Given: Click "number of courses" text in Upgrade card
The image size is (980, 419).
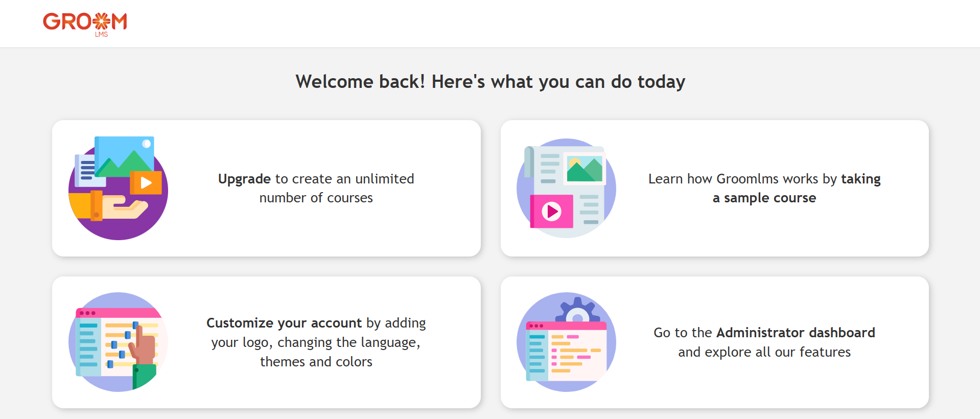Looking at the screenshot, I should click(316, 198).
